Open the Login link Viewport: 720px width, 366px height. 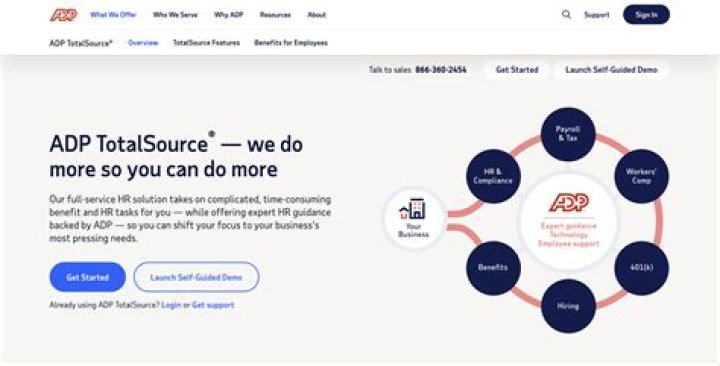pos(171,305)
